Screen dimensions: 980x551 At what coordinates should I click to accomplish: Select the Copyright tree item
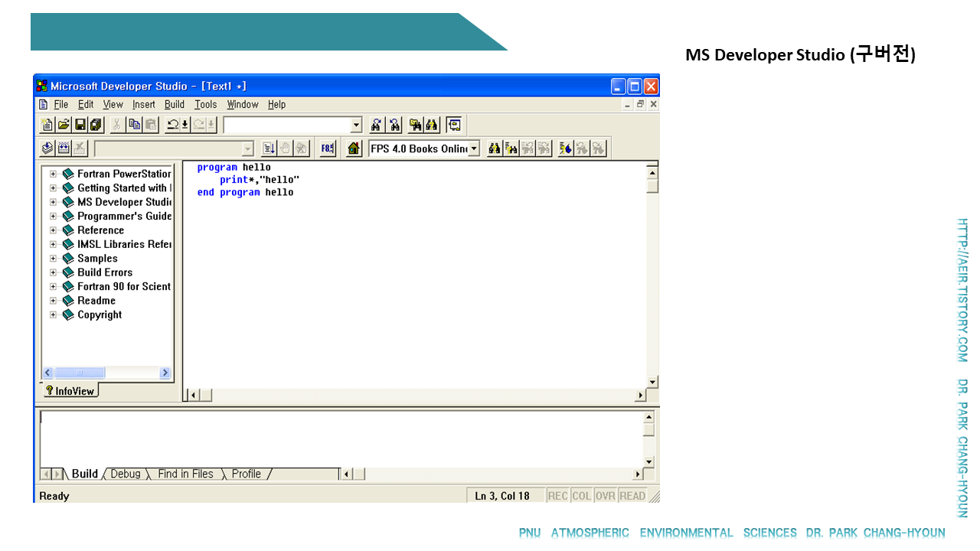100,315
